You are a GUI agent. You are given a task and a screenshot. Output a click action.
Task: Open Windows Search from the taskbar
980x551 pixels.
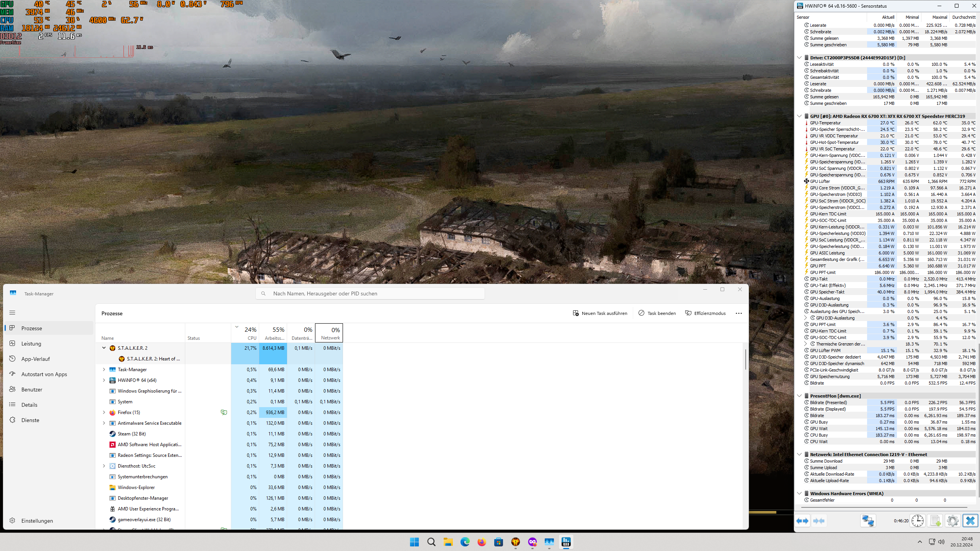click(431, 542)
